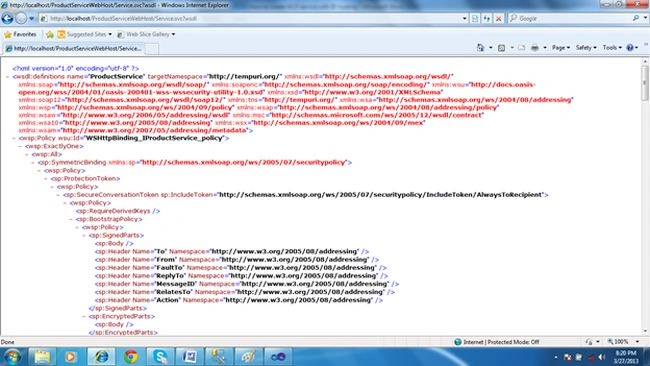Screen dimensions: 650x366
Task: Open address bar autocomplete dropdown arrow
Action: (464, 19)
